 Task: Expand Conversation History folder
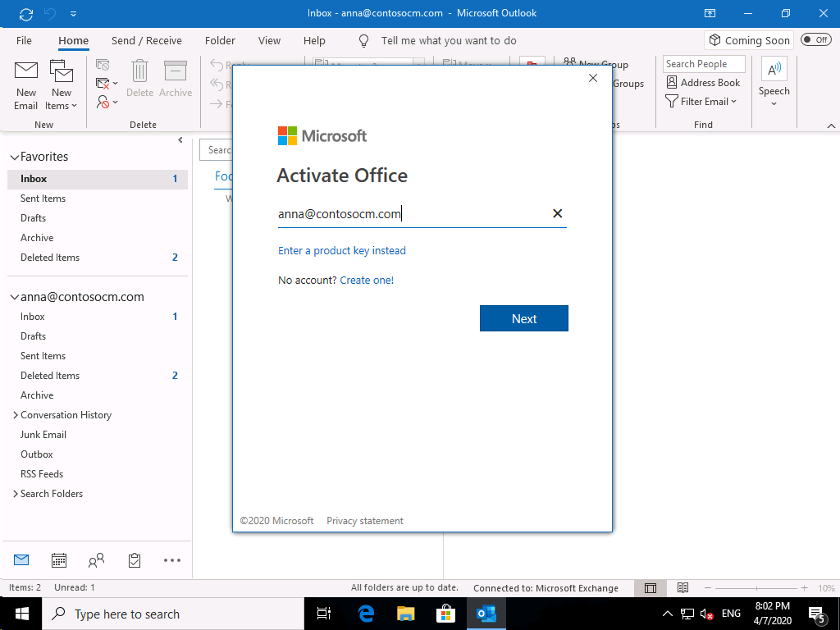pyautogui.click(x=15, y=414)
